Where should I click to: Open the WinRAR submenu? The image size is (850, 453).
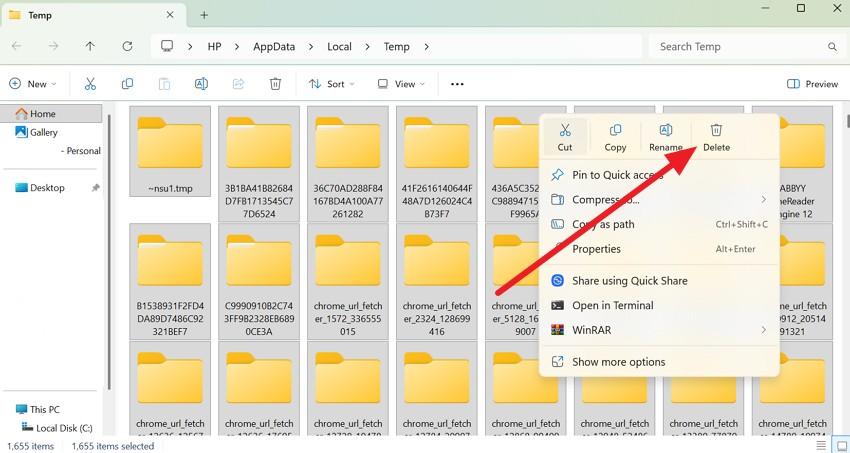pyautogui.click(x=659, y=330)
